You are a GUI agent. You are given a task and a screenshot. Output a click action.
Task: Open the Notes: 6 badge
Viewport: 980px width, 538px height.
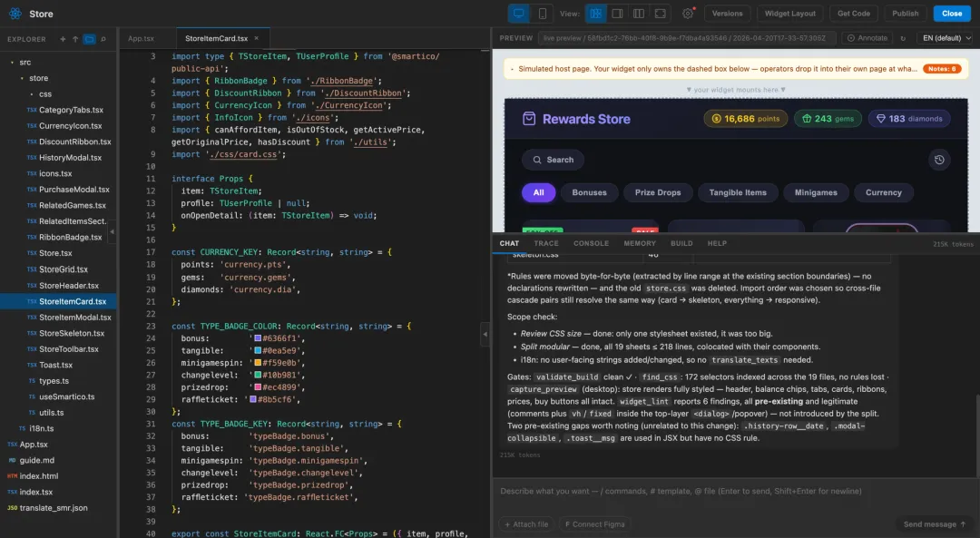point(942,69)
